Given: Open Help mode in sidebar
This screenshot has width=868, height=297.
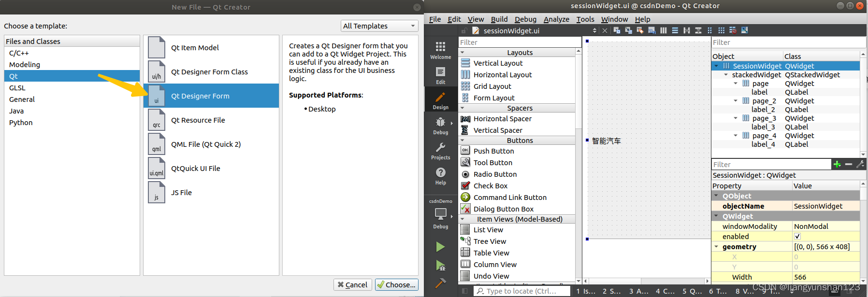Looking at the screenshot, I should 440,175.
